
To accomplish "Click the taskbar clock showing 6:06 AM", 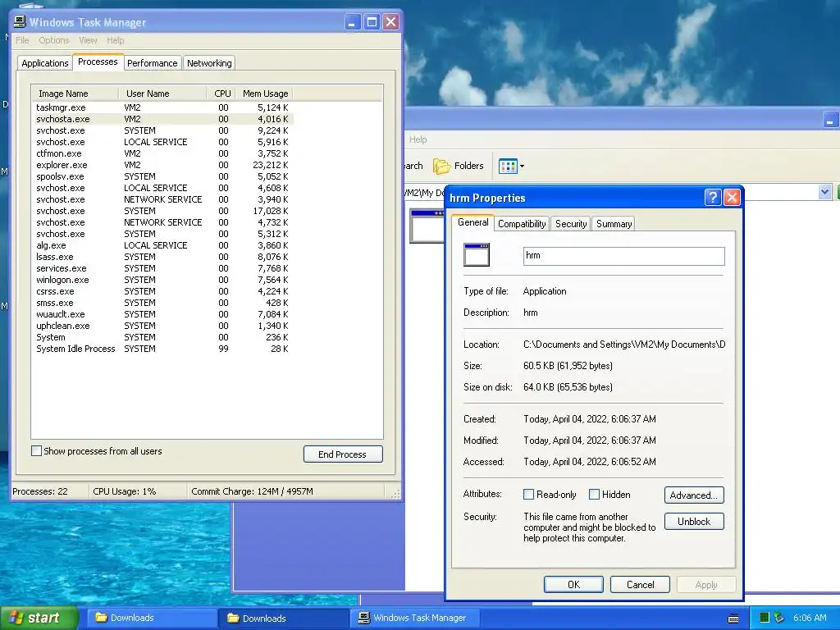I will point(810,618).
